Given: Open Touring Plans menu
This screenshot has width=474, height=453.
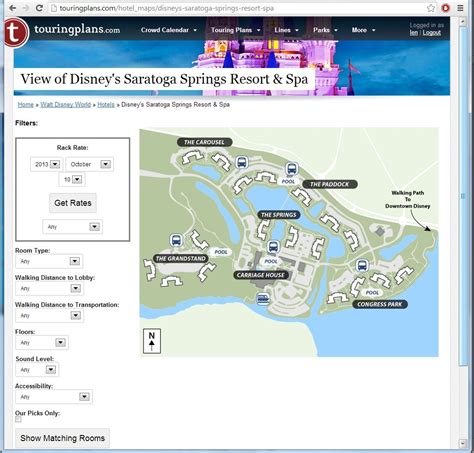Looking at the screenshot, I should [235, 30].
